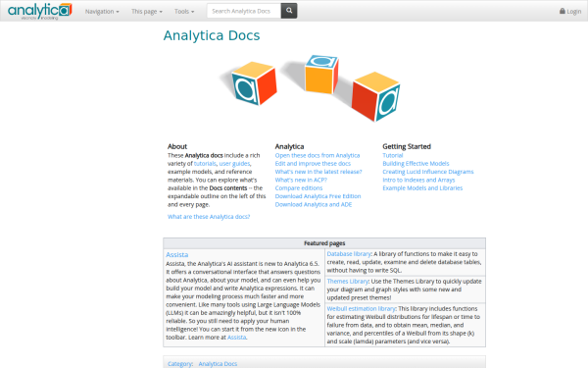Click the search magnifier button
The width and height of the screenshot is (588, 368).
tap(289, 11)
